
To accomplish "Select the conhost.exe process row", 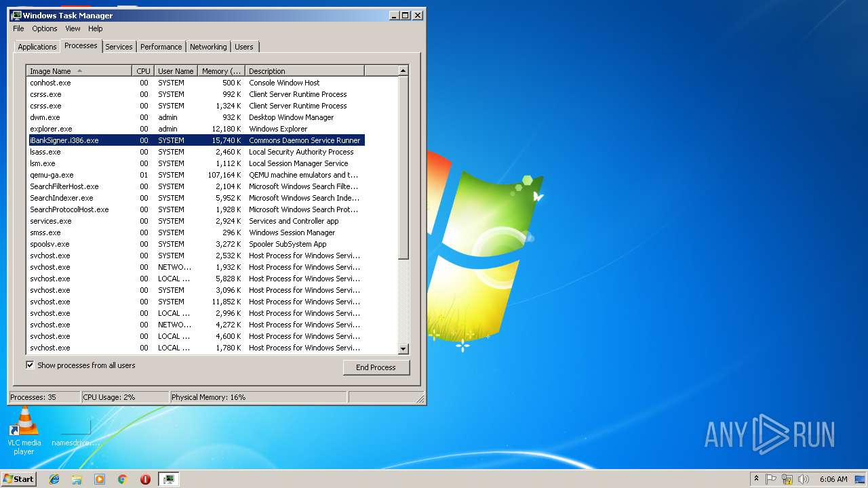I will (x=196, y=83).
